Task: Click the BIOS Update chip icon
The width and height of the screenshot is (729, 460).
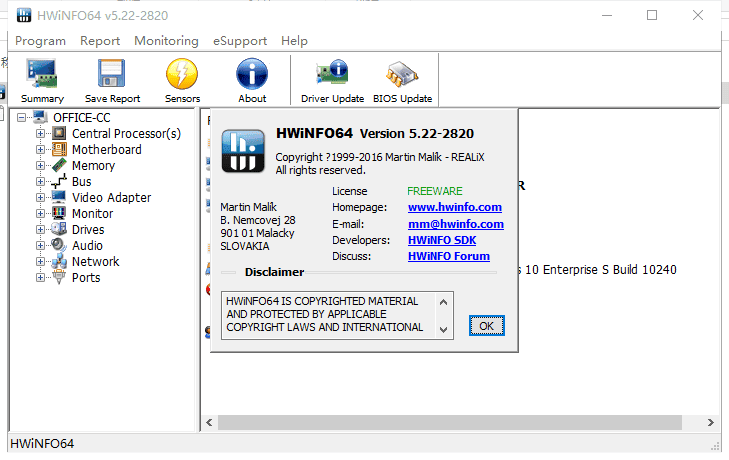Action: tap(402, 75)
